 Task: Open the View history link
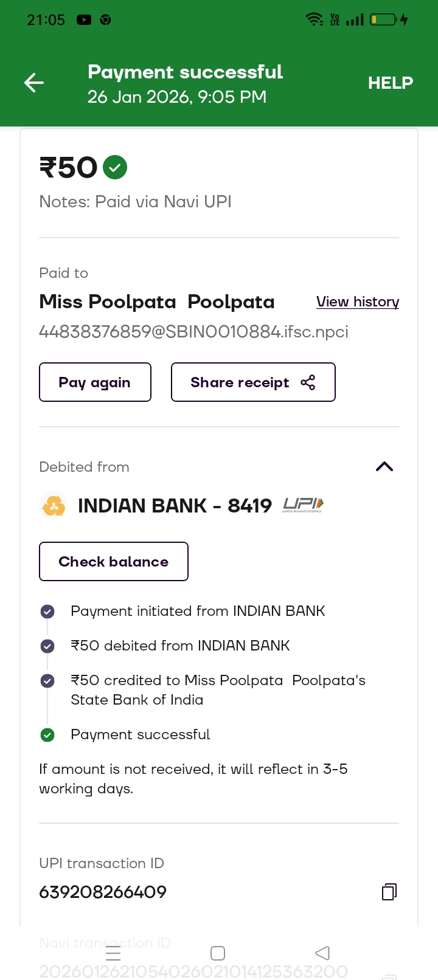[358, 302]
